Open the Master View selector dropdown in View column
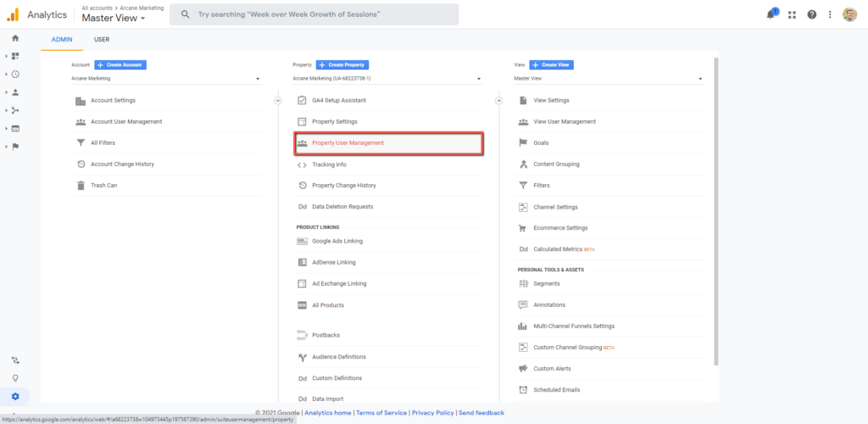The image size is (868, 424). [x=609, y=79]
